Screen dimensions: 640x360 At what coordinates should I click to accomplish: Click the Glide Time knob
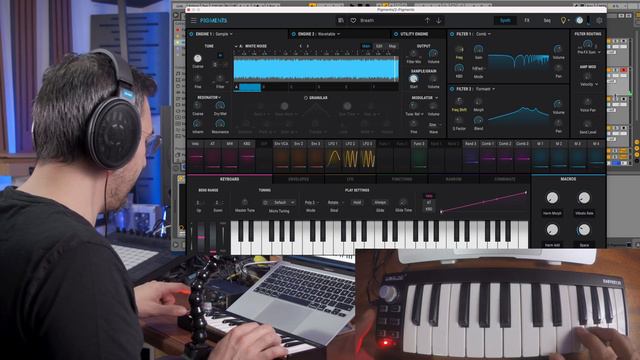click(403, 202)
